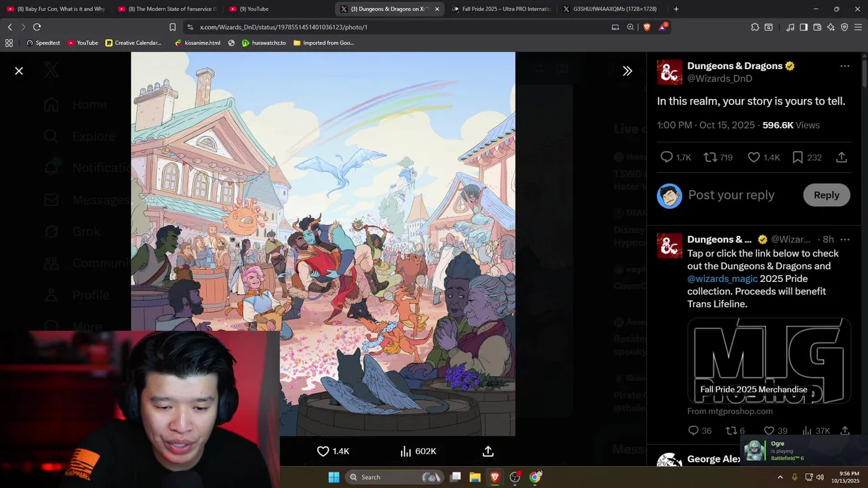Switch to the G3SHUJfW4AAXQMb image tab
Viewport: 868px width, 488px height.
pyautogui.click(x=612, y=9)
